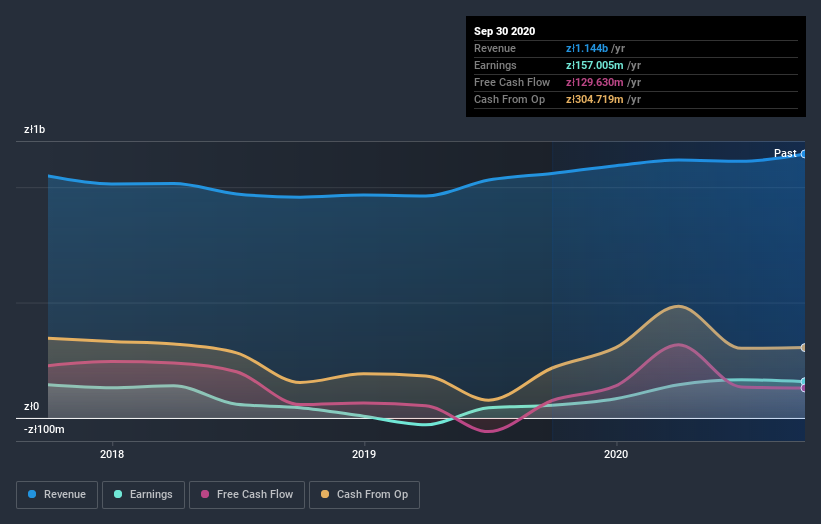Click the Earnings row label in tooltip
This screenshot has height=524, width=821.
coord(495,65)
